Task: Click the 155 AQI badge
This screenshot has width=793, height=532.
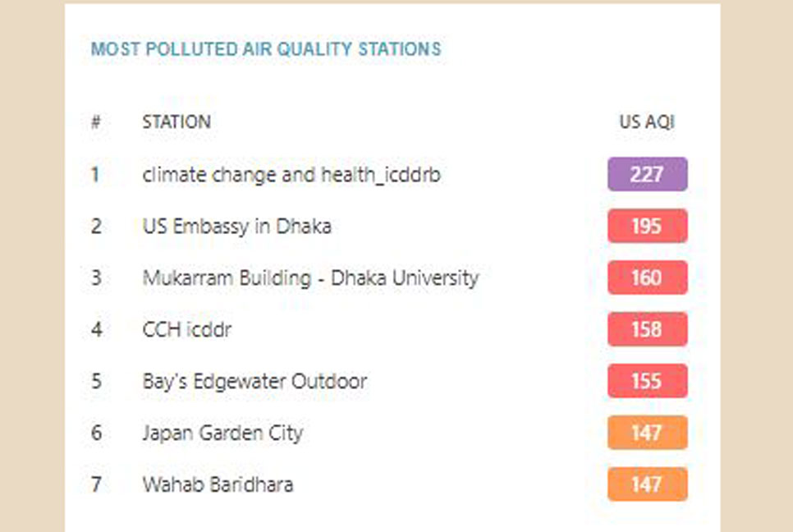Action: tap(648, 381)
